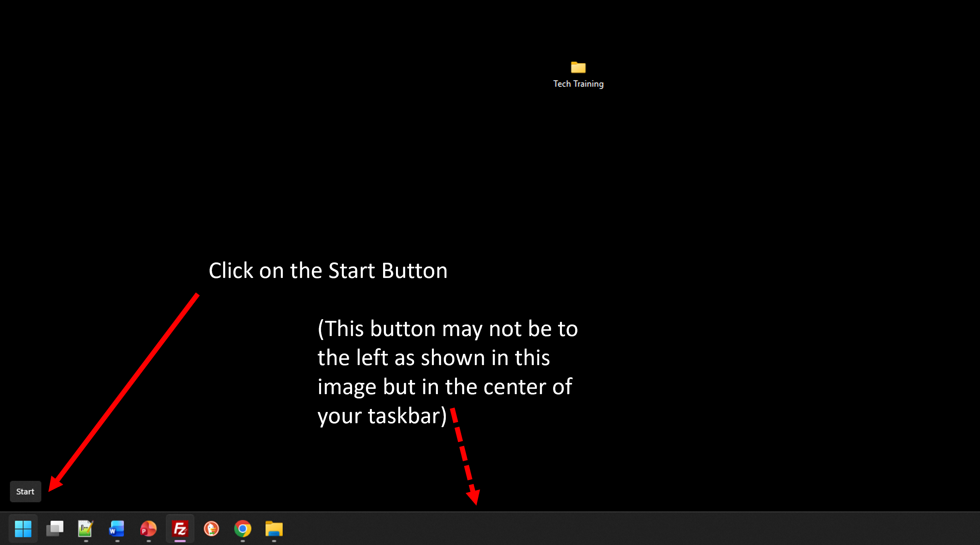The height and width of the screenshot is (545, 980).
Task: Switch to Microsoft Word in taskbar
Action: (117, 528)
